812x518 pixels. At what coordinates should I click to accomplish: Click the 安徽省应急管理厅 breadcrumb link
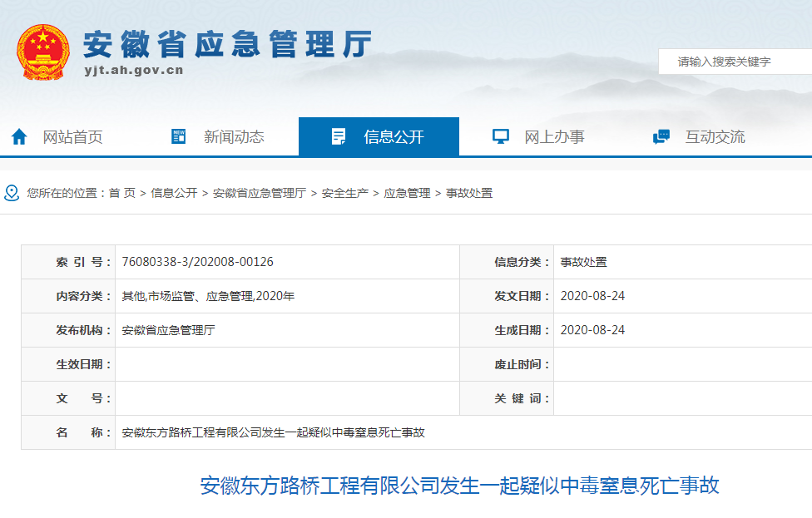(x=260, y=193)
